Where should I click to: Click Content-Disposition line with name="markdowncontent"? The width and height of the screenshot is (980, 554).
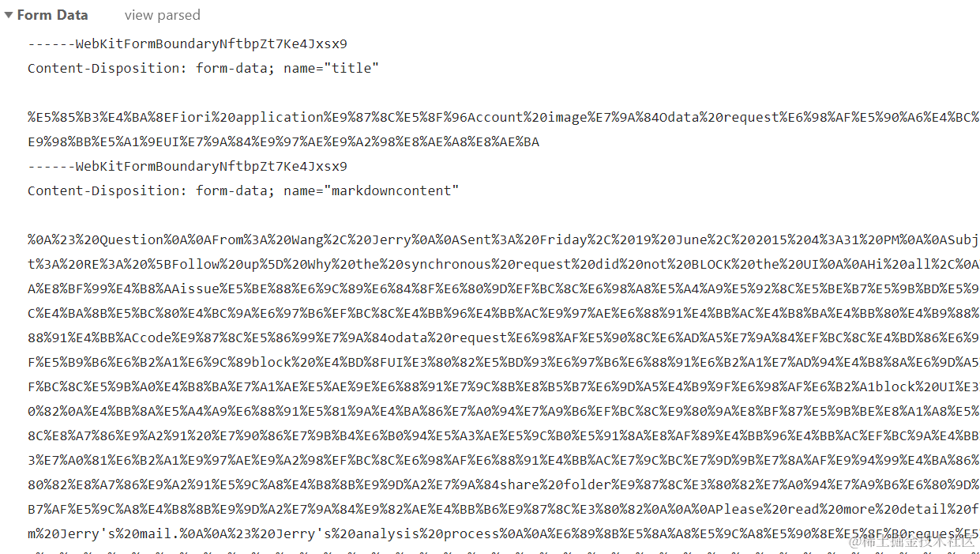pyautogui.click(x=243, y=190)
